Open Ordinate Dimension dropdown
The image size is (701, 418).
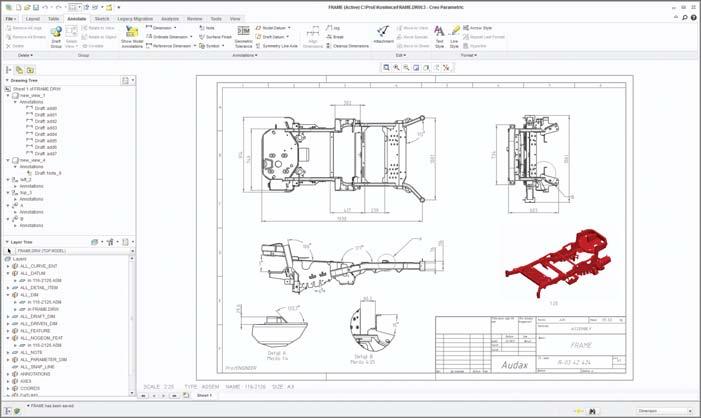pyautogui.click(x=191, y=37)
